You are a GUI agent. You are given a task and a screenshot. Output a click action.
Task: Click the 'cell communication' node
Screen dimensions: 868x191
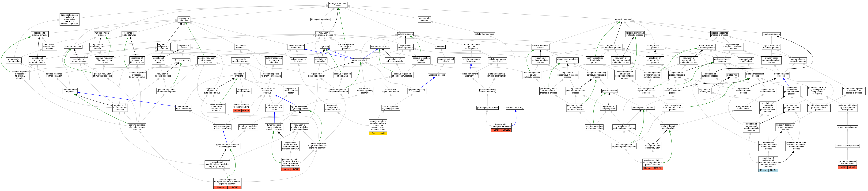coord(380,47)
